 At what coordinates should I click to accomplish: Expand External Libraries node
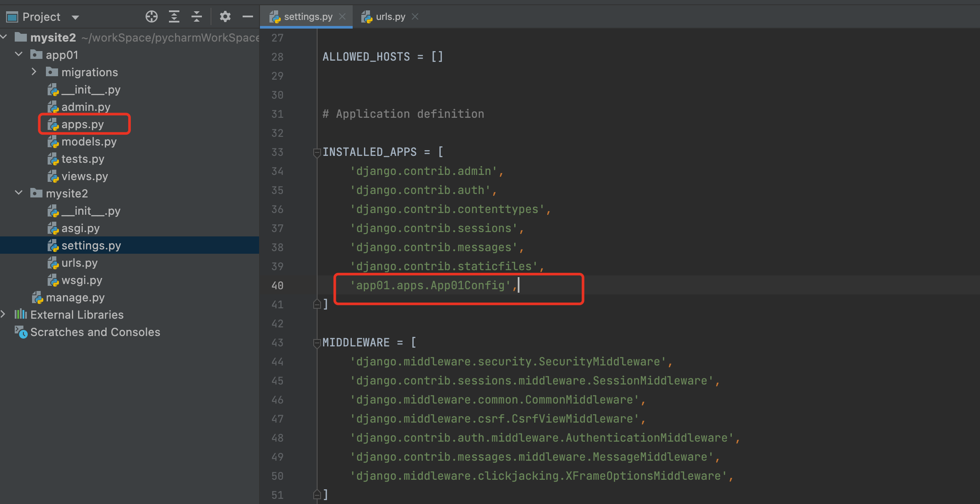click(x=4, y=314)
